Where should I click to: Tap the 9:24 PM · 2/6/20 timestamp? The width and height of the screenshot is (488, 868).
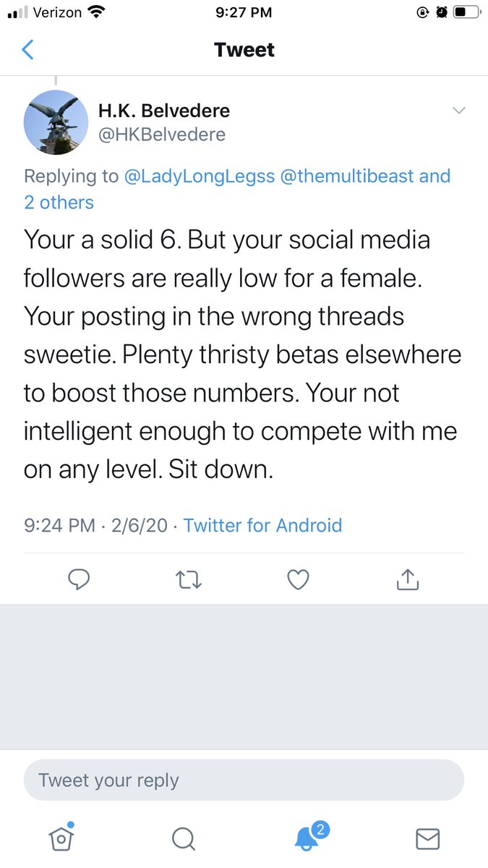[95, 524]
